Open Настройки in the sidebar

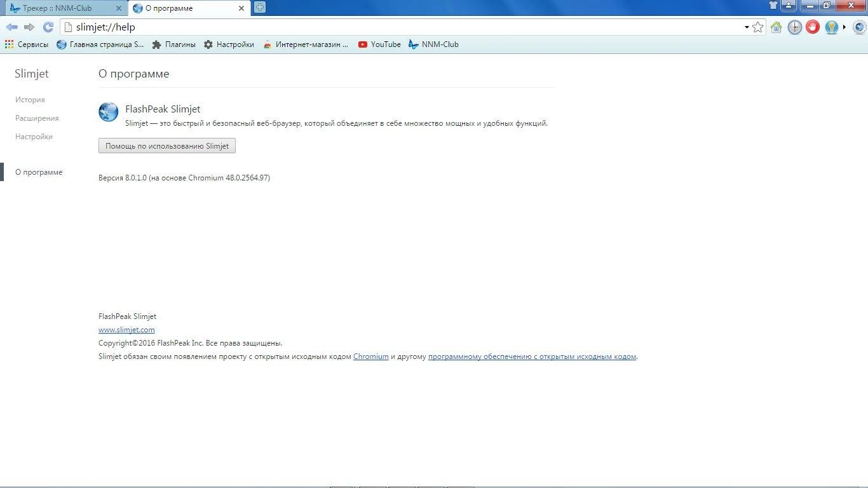pos(34,137)
